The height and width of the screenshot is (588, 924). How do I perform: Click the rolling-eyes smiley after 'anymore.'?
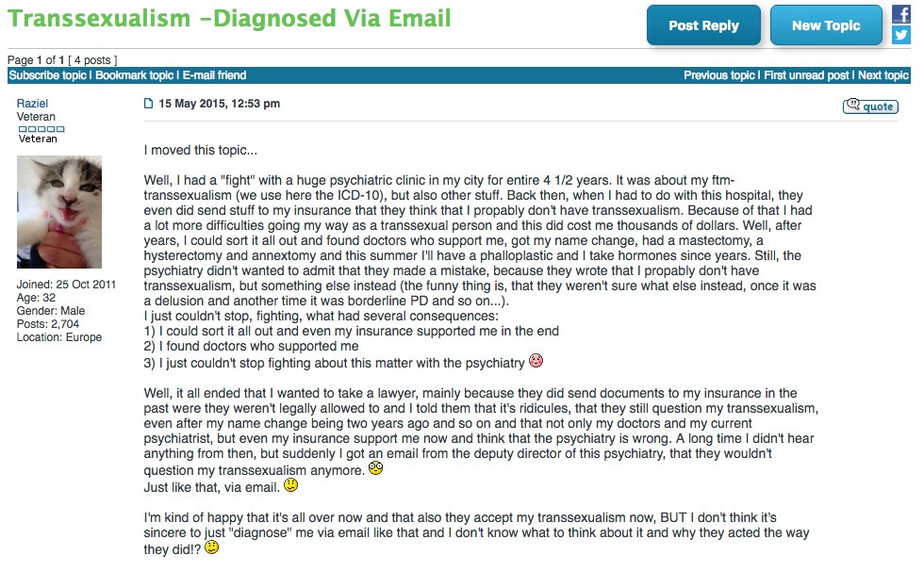point(376,467)
